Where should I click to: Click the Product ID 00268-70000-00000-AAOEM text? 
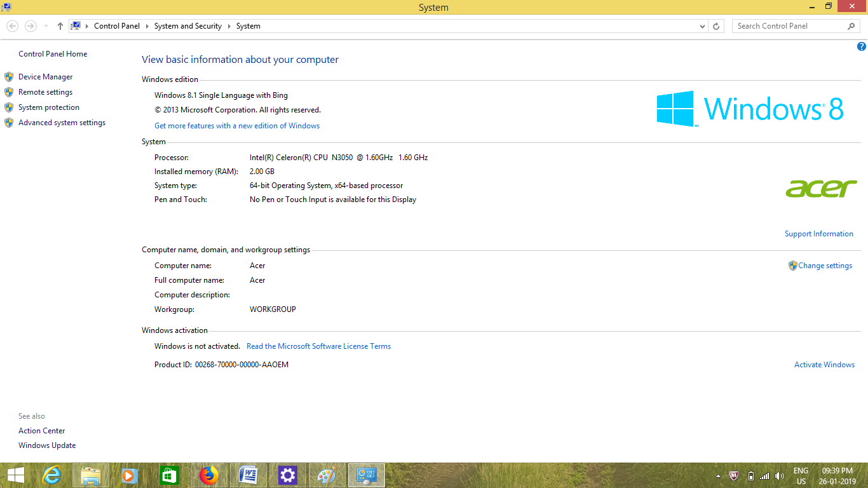coord(221,365)
